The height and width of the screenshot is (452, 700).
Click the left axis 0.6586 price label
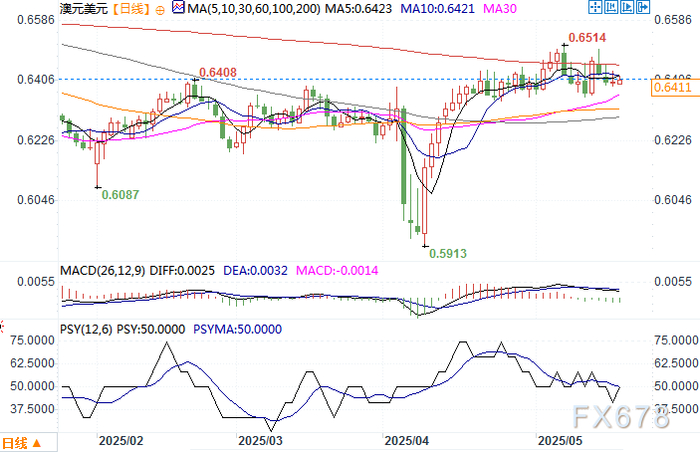coord(36,20)
